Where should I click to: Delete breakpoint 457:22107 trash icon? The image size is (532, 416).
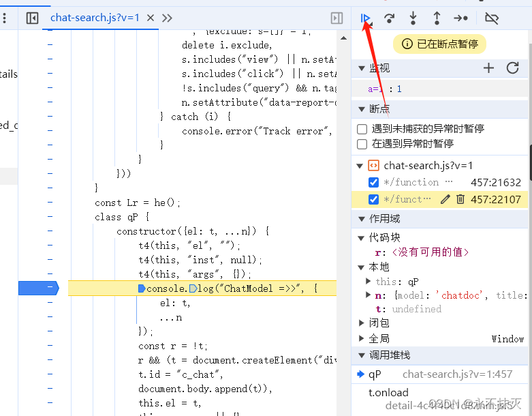(x=460, y=199)
